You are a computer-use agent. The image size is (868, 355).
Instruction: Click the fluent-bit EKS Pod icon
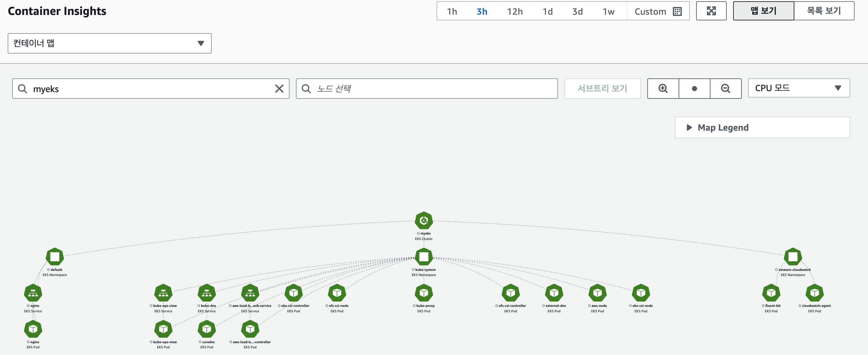coord(771,293)
